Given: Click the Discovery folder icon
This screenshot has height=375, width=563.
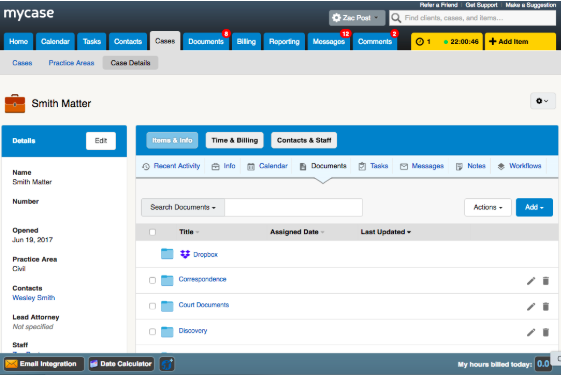Looking at the screenshot, I should point(167,332).
